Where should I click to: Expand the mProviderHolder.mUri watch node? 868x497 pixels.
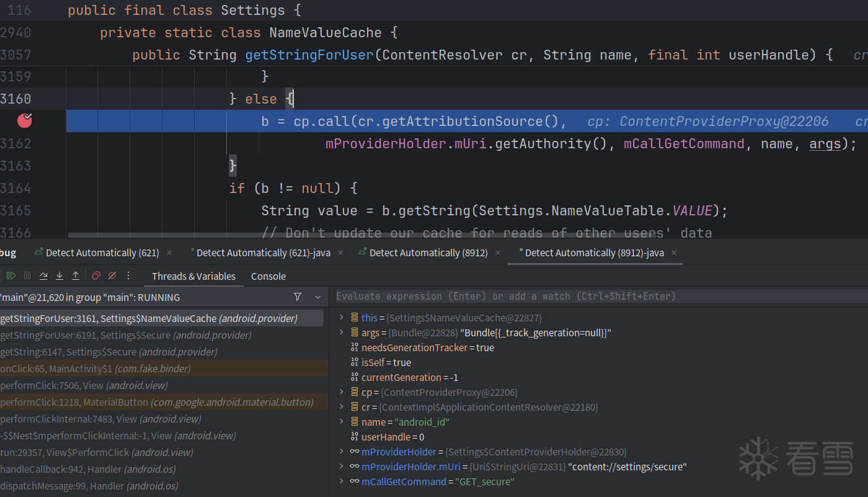(340, 467)
